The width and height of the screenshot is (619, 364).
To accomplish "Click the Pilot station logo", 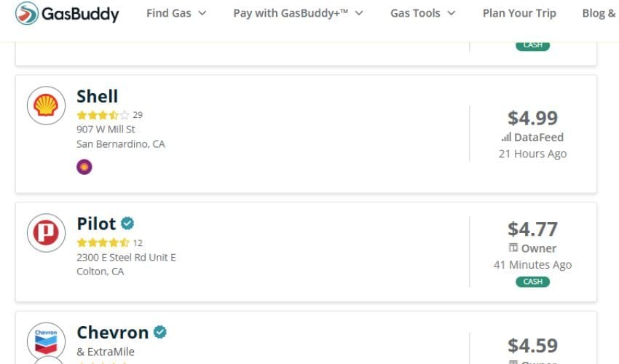I will (46, 234).
